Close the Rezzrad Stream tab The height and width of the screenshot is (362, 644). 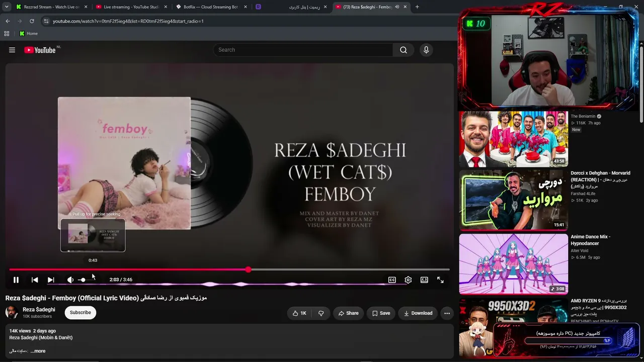click(x=86, y=7)
